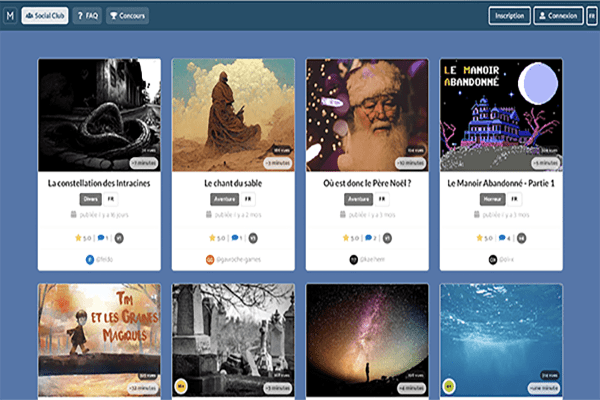Click duration badge on La constellation cover
This screenshot has height=400, width=600.
[144, 163]
